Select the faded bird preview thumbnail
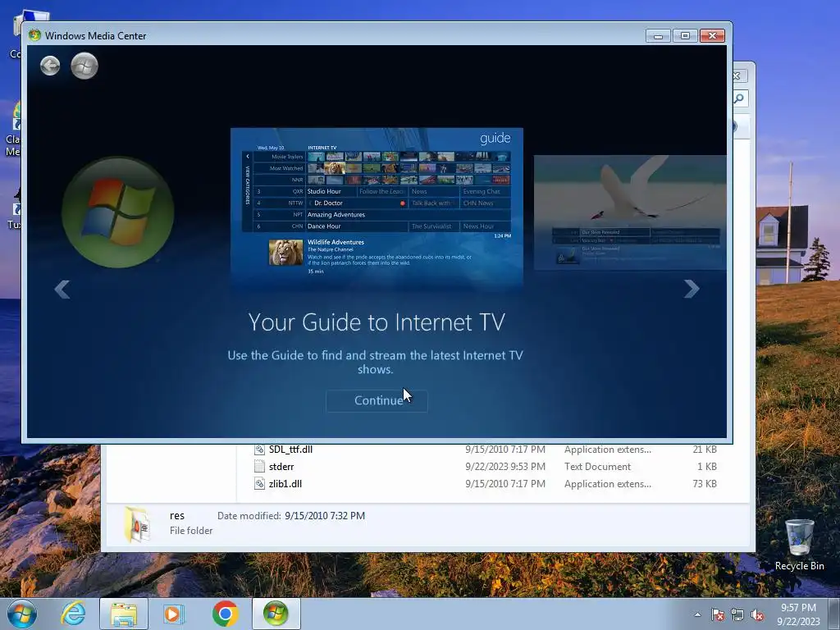 630,212
